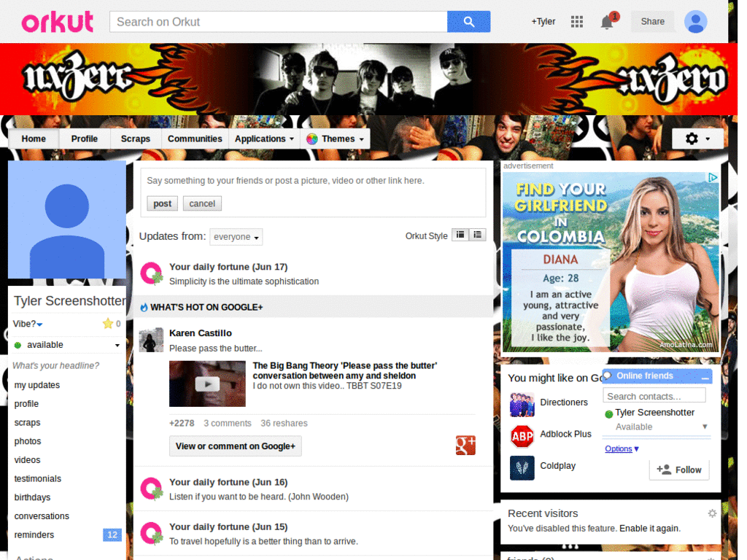Image resolution: width=747 pixels, height=560 pixels.
Task: Click the Jun 17 daily fortune icon
Action: (x=152, y=273)
